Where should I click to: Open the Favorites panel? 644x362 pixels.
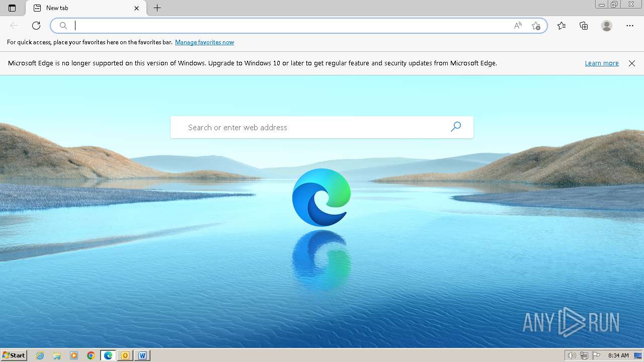click(561, 26)
